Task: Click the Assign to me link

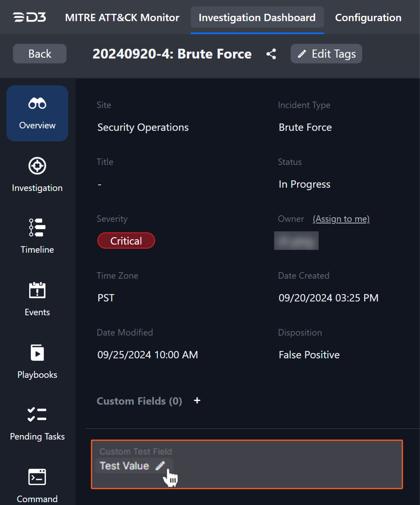Action: pos(341,219)
